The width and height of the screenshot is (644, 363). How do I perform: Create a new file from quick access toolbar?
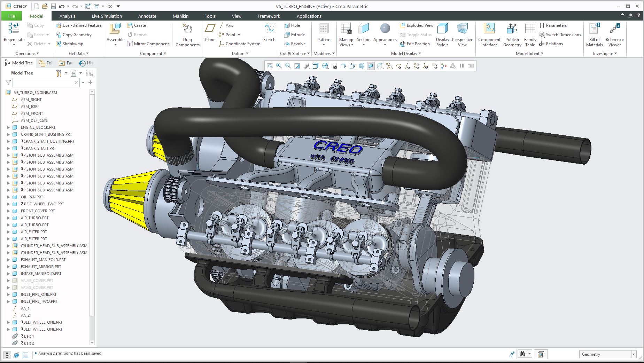(x=37, y=6)
